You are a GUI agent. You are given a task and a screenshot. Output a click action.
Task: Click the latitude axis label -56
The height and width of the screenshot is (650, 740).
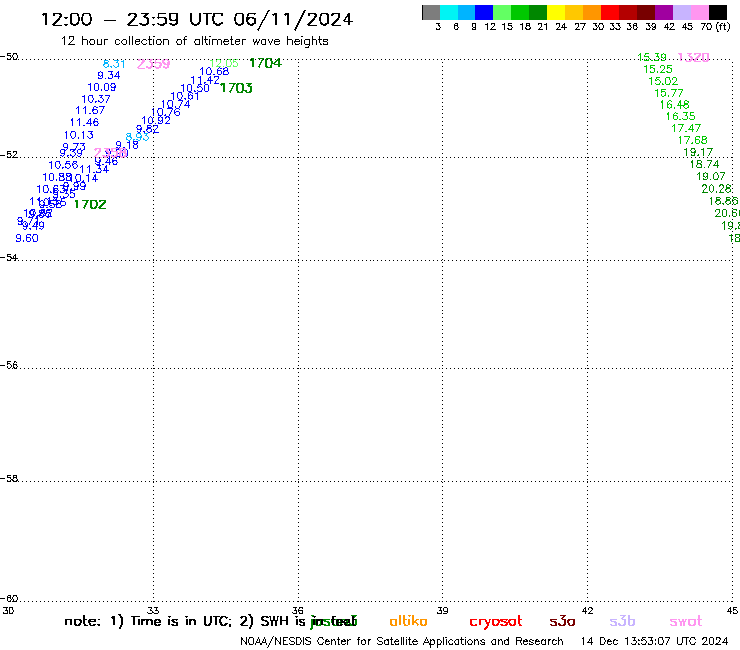pyautogui.click(x=9, y=365)
